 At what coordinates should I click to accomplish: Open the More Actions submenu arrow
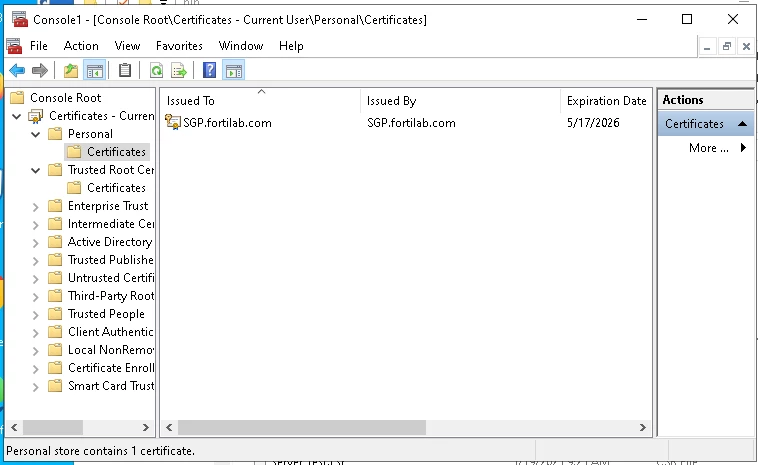point(743,148)
